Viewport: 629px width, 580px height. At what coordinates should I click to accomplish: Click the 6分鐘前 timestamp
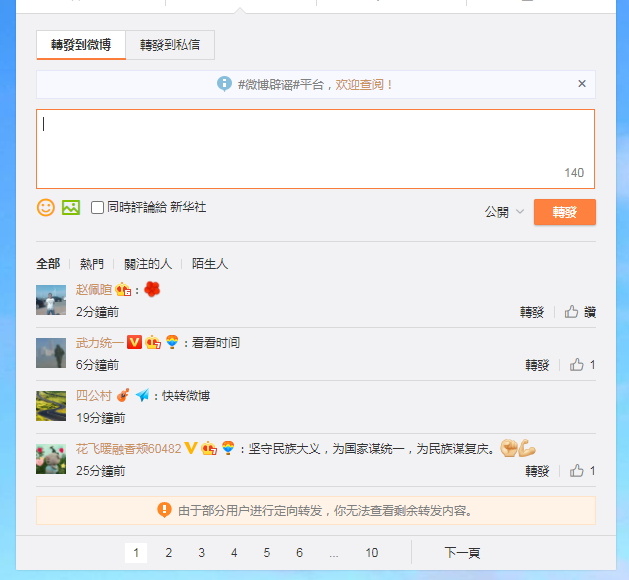pyautogui.click(x=97, y=365)
